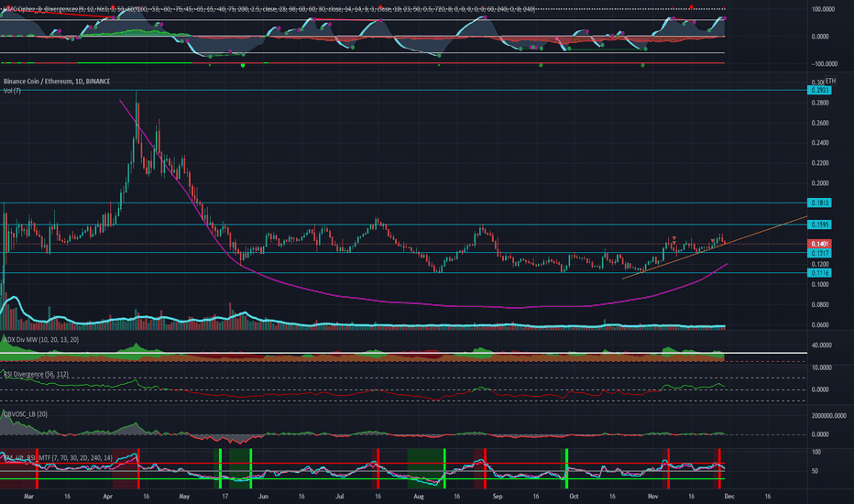Click the 0.2400 price axis value
This screenshot has height=504, width=854.
coord(820,143)
